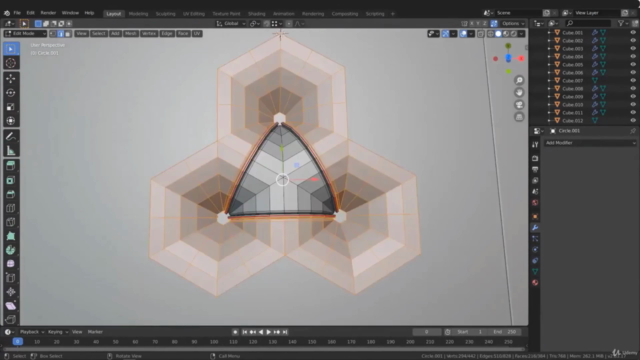
Task: Open the Add Modifier dropdown
Action: tap(590, 143)
